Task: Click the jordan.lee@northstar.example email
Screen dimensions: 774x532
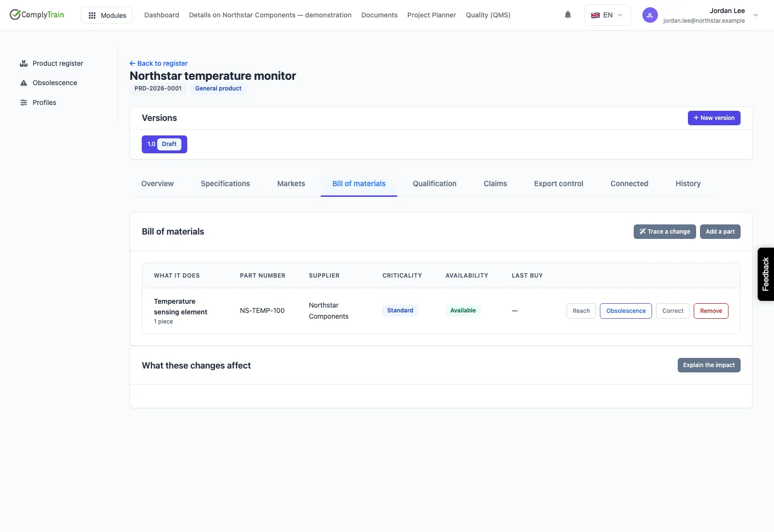Action: [704, 21]
